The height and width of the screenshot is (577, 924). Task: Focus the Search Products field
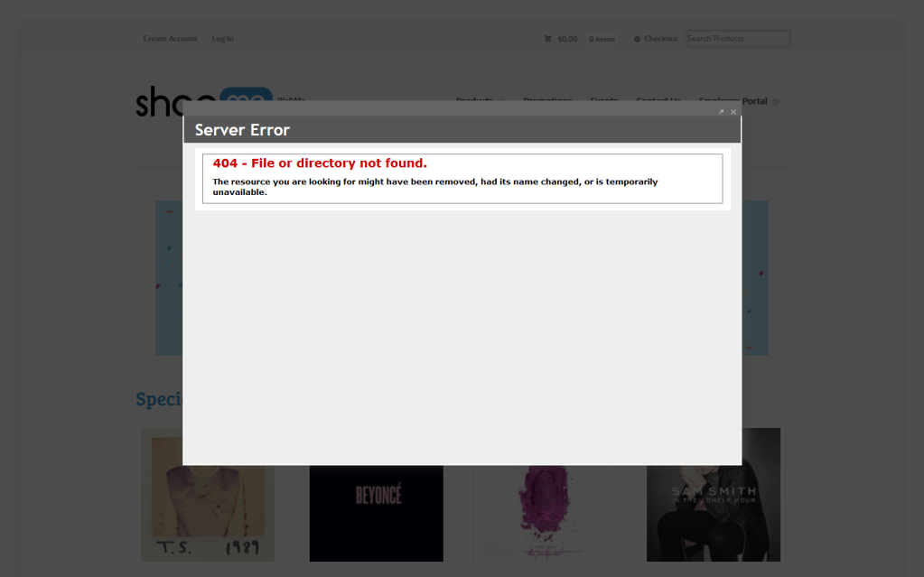tap(738, 39)
